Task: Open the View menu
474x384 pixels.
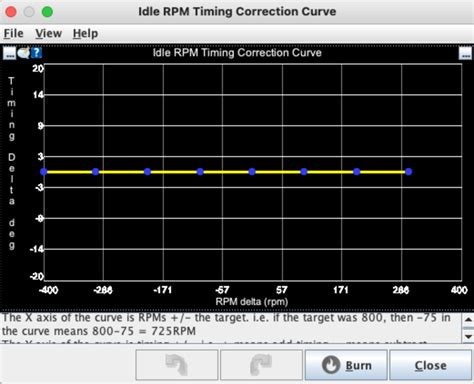Action: [49, 33]
